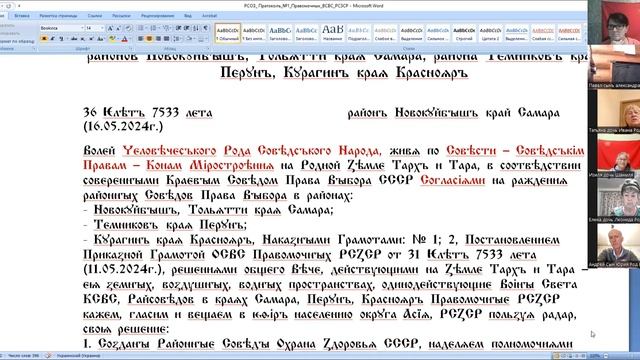Apply the Цитата 2 style
This screenshot has height=360, width=640.
point(490,33)
